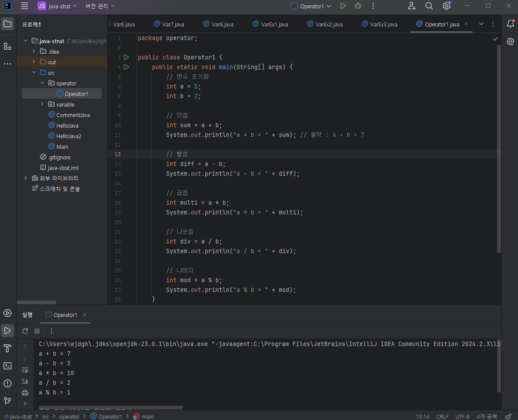Open the Terminal tool window
This screenshot has height=420, width=518.
point(7,366)
